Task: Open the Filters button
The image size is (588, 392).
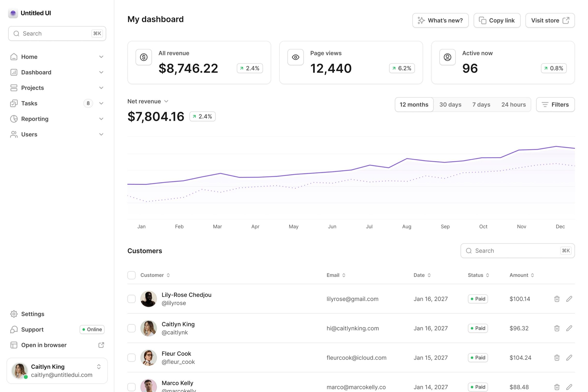Action: coord(555,104)
